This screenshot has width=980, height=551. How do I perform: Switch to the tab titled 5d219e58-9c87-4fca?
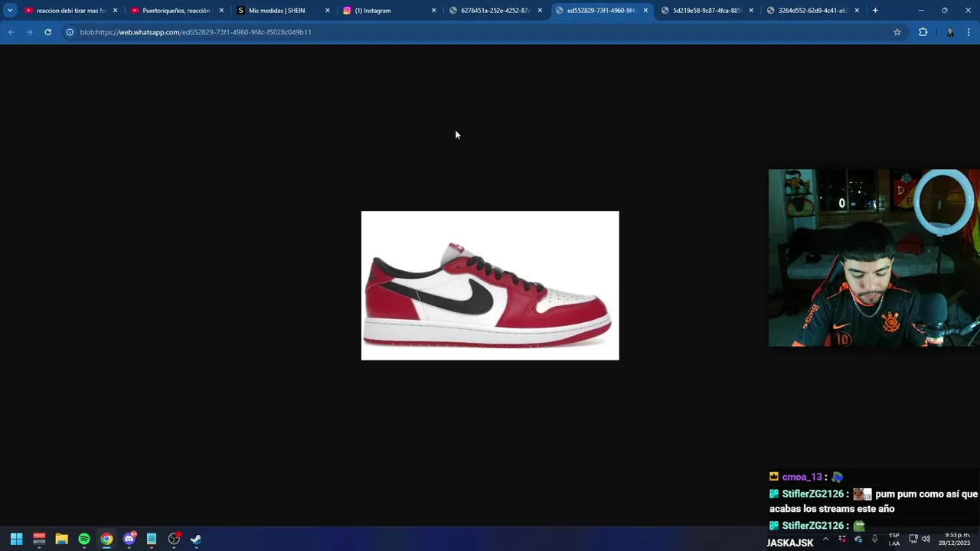pos(704,11)
